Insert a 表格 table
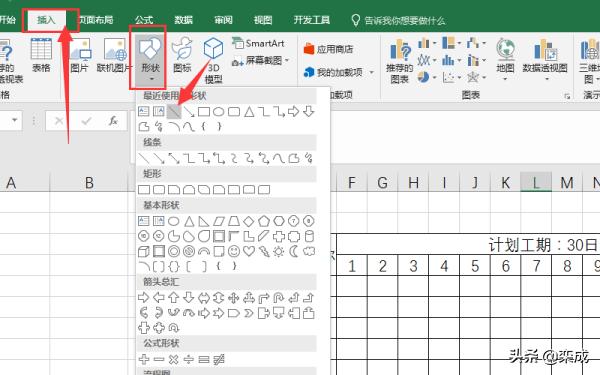The height and width of the screenshot is (375, 600). click(x=41, y=55)
